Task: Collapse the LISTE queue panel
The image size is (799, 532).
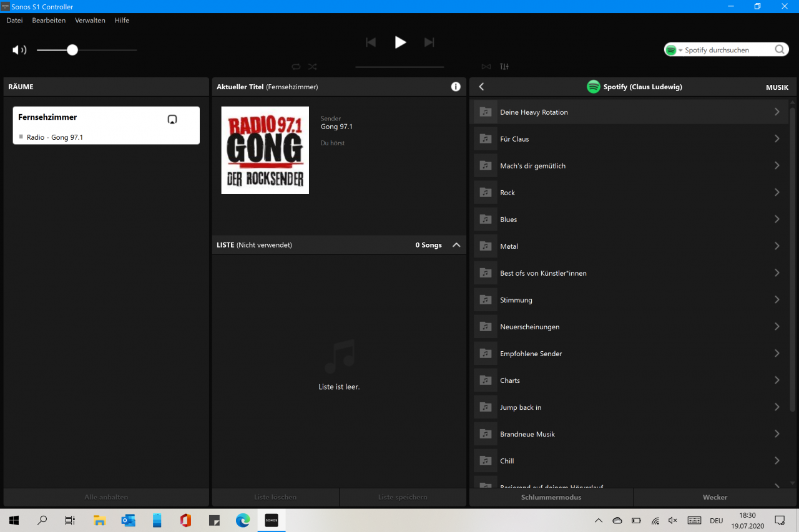Action: [456, 245]
